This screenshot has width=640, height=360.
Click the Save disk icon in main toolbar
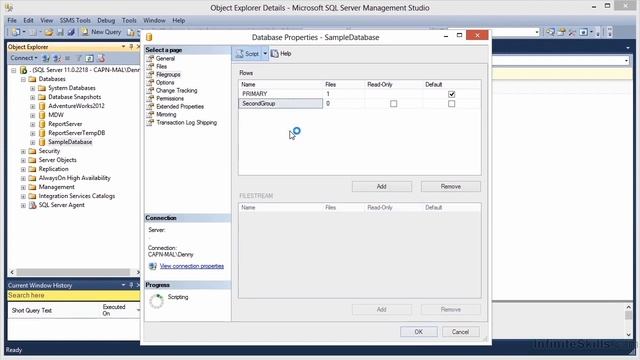point(60,32)
